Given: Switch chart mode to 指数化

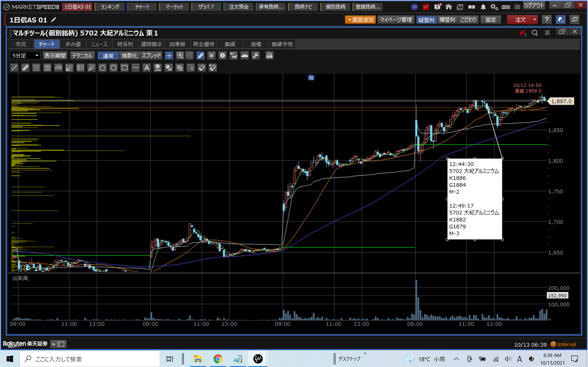Looking at the screenshot, I should click(129, 56).
